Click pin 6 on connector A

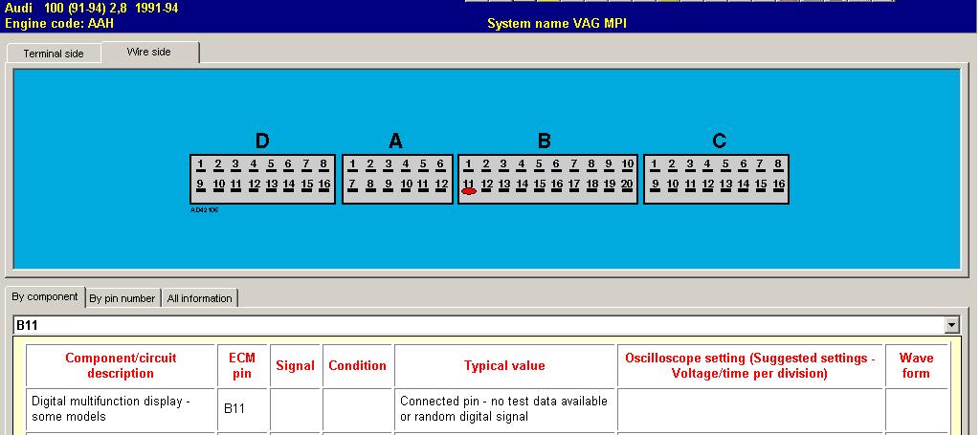(440, 165)
